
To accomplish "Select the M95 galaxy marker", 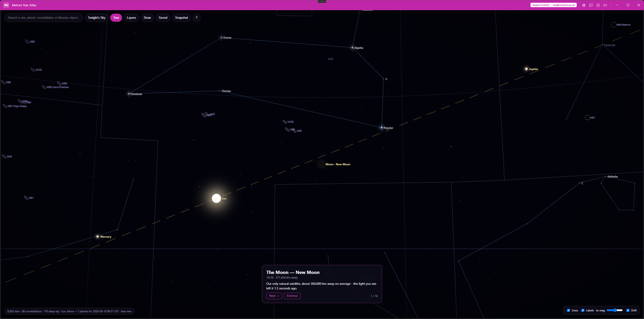I will pos(294,131).
